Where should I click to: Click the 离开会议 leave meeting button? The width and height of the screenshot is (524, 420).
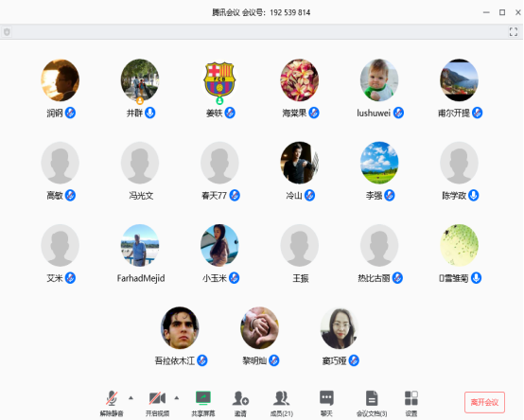click(484, 402)
